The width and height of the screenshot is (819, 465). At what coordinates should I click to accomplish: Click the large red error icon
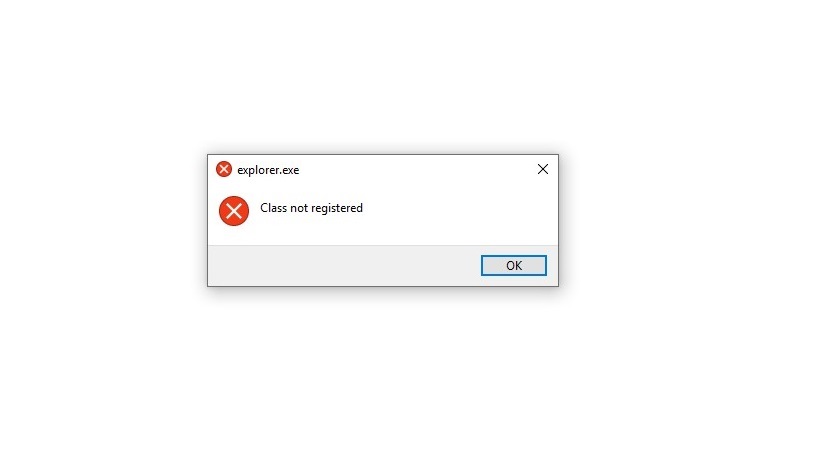tap(233, 211)
